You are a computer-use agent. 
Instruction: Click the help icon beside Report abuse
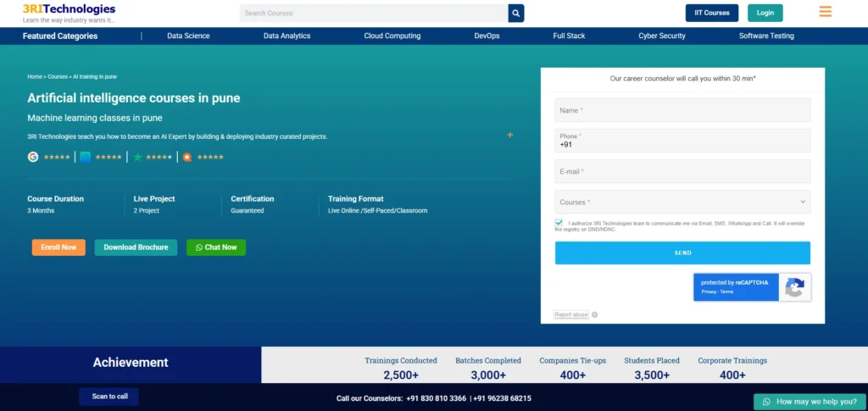tap(595, 314)
